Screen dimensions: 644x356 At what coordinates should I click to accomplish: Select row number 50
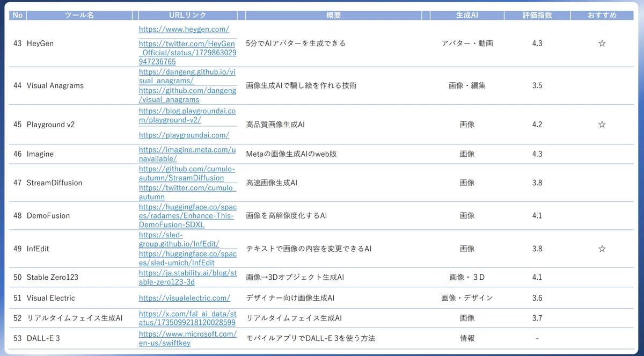[18, 277]
